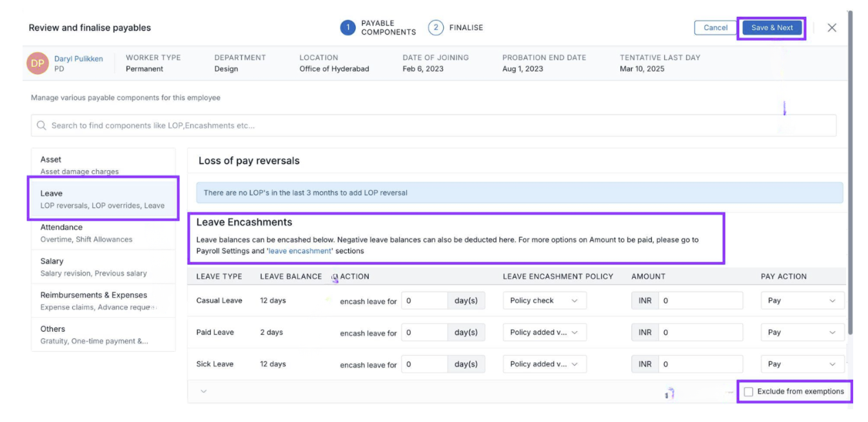Open Casual Leave encashment policy dropdown
868x422 pixels.
point(544,301)
